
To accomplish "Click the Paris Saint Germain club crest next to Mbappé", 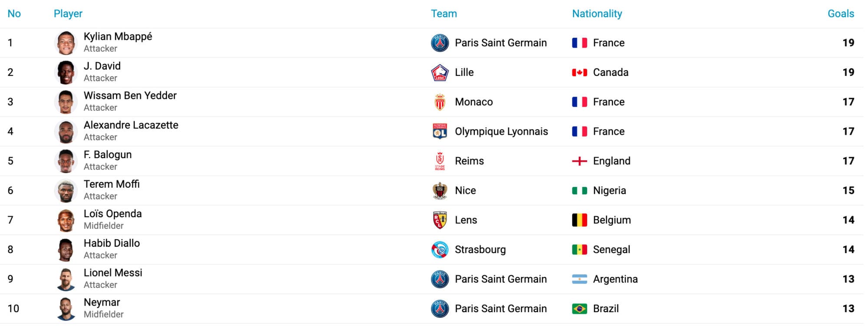I will (x=440, y=42).
